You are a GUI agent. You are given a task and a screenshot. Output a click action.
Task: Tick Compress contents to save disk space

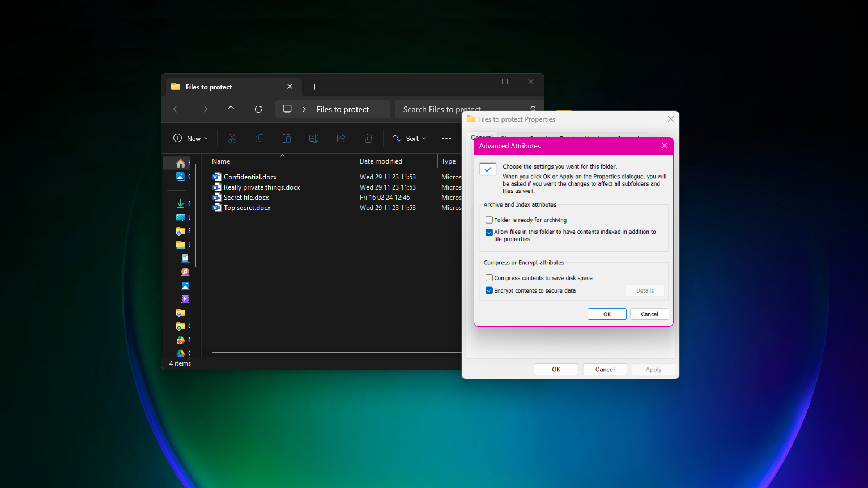(x=489, y=278)
